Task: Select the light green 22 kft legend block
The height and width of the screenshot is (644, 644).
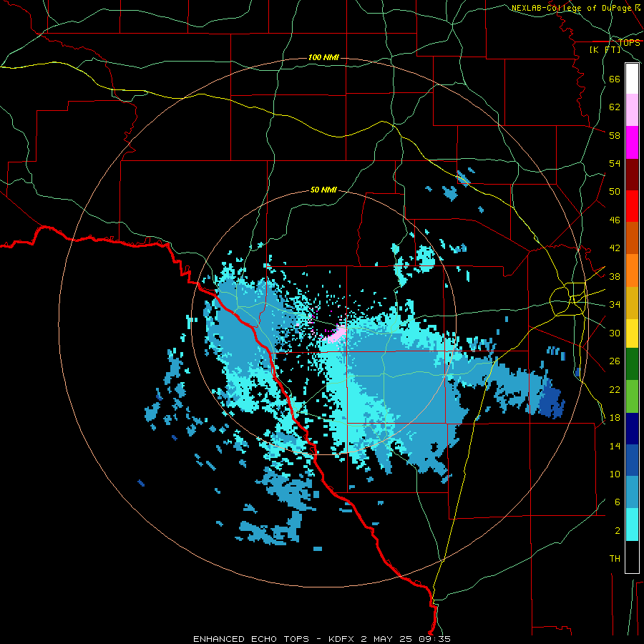Action: pyautogui.click(x=632, y=396)
